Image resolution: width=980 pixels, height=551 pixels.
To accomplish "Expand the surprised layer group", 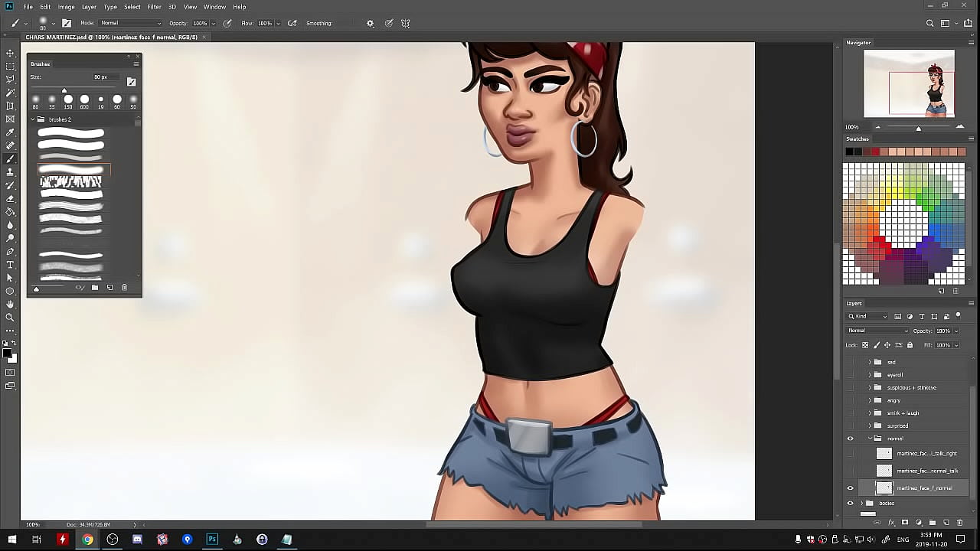I will coord(869,425).
